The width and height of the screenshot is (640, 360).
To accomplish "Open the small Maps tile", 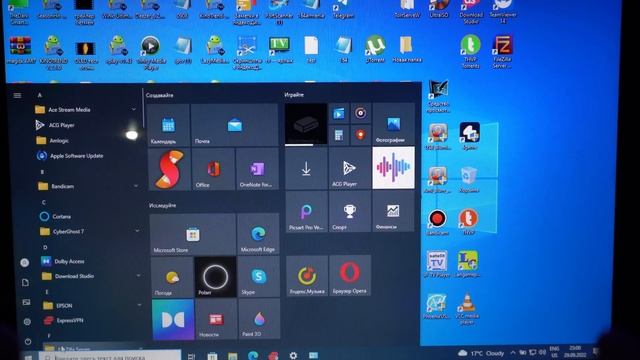I will (x=360, y=135).
